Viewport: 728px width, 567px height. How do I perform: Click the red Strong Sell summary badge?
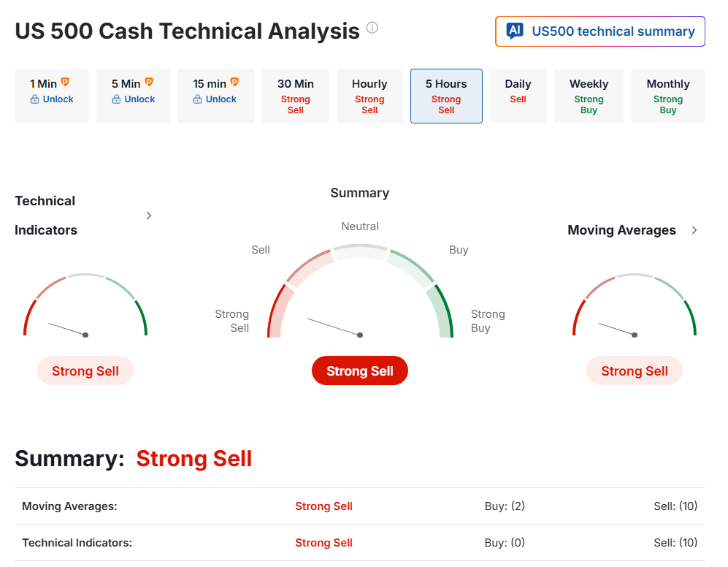[360, 371]
